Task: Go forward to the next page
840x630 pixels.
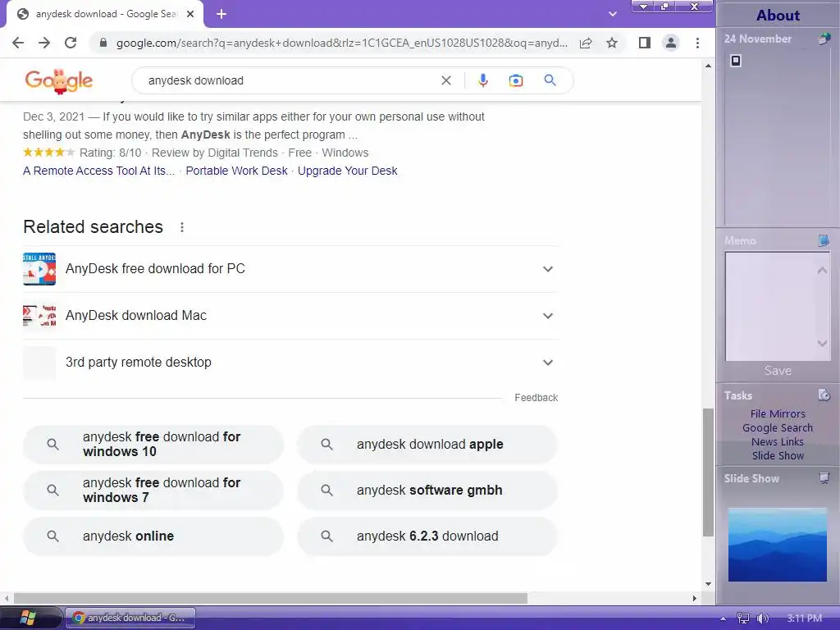Action: pos(44,43)
